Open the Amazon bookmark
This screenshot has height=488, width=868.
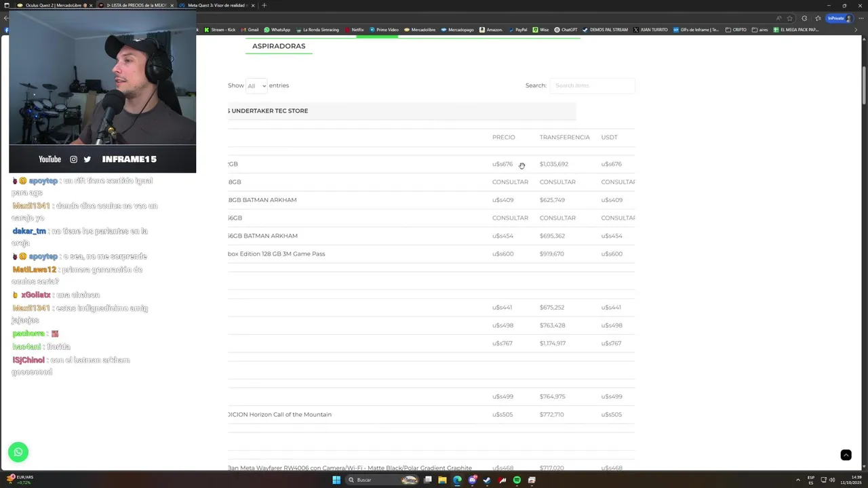pos(491,30)
